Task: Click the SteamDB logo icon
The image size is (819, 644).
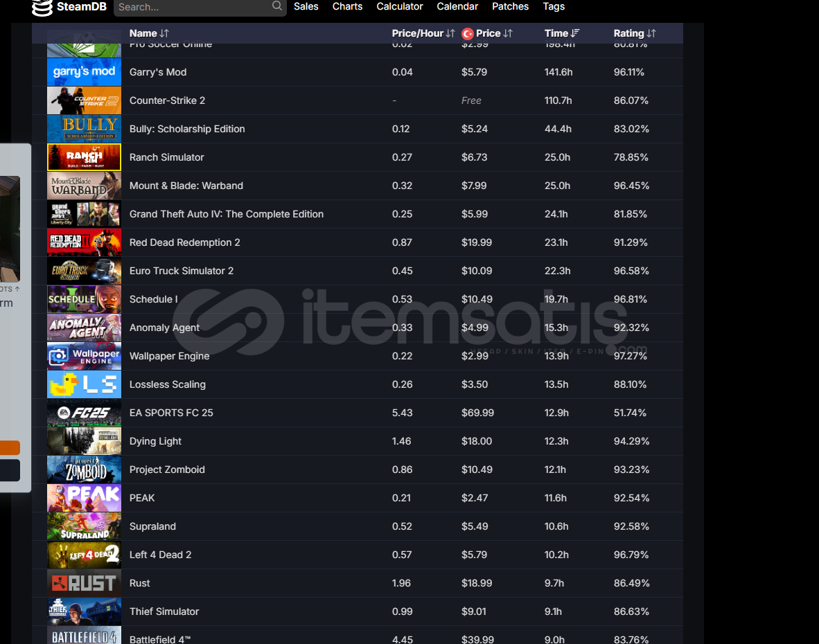Action: click(42, 8)
